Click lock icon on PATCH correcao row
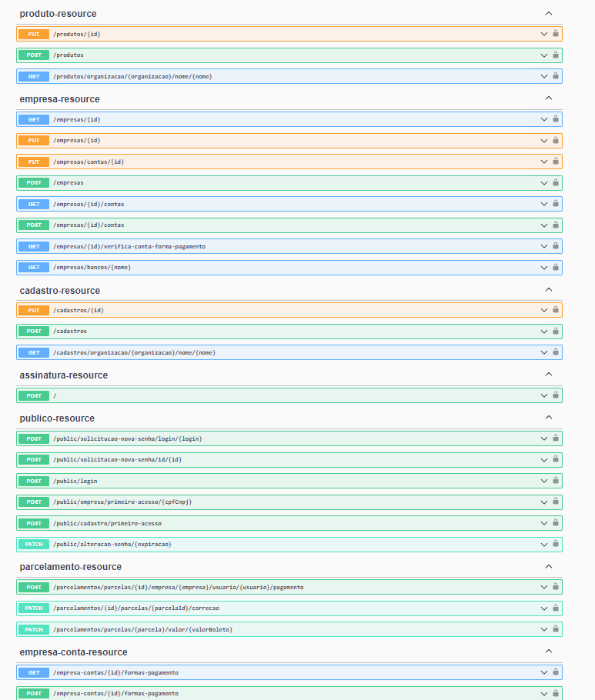595x700 pixels. pyautogui.click(x=556, y=608)
